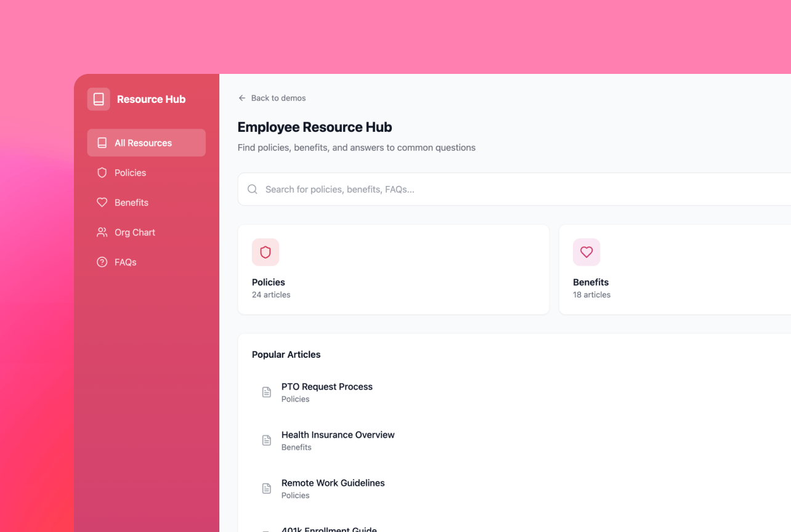The width and height of the screenshot is (791, 532).
Task: Click the shield icon on Policies card
Action: pos(266,252)
